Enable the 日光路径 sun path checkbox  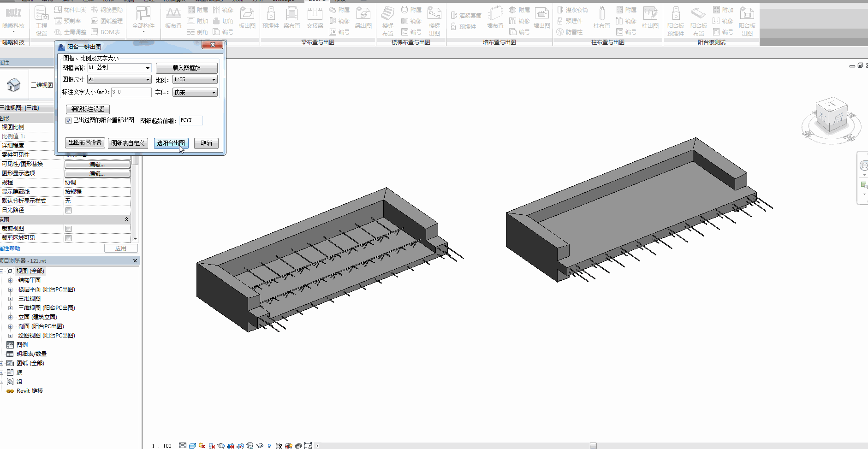pyautogui.click(x=68, y=211)
